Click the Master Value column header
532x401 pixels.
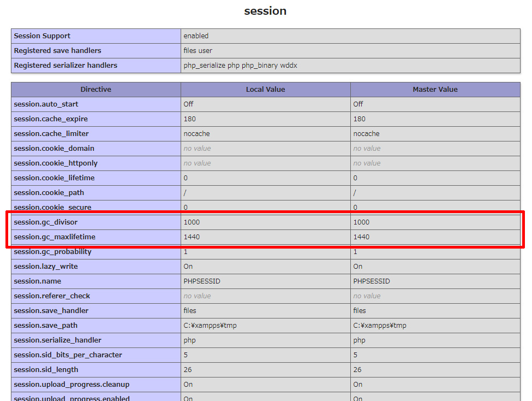click(435, 90)
